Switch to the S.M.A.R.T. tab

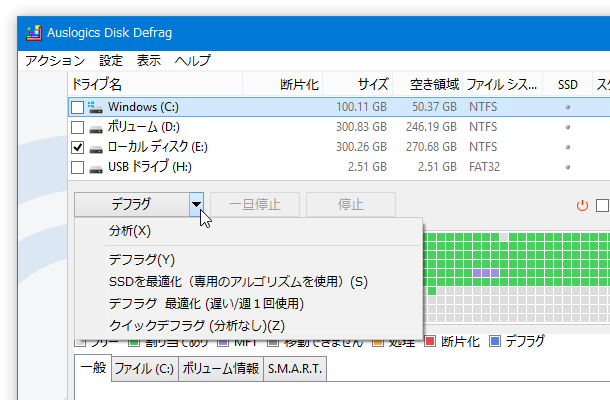point(295,368)
